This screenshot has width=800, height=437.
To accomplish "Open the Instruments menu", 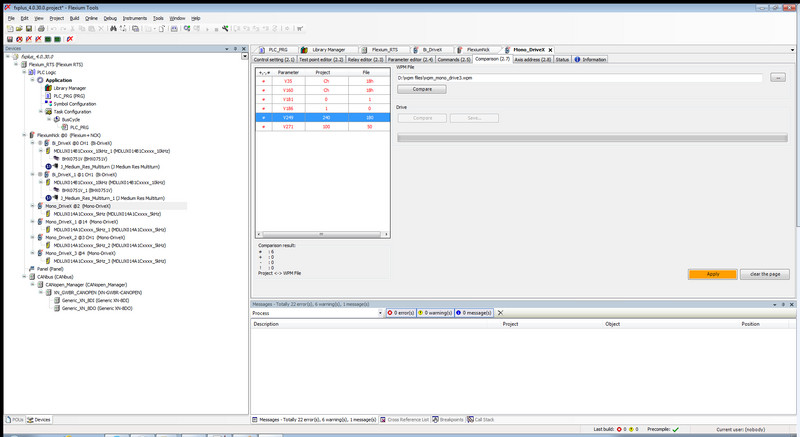I will (x=135, y=18).
